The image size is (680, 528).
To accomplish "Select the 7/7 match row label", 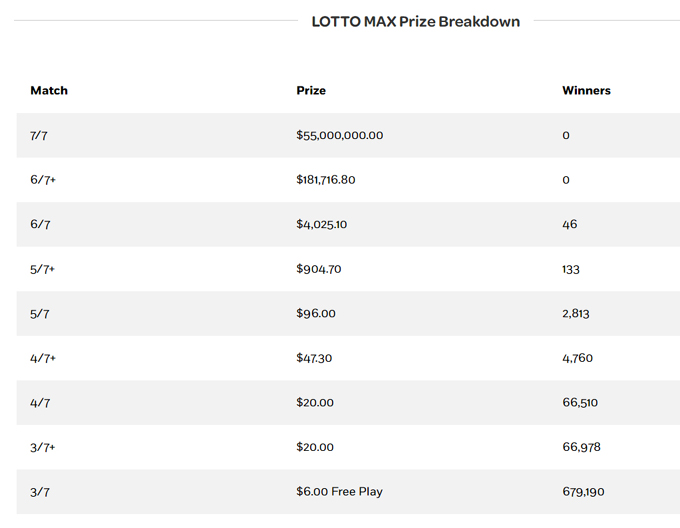I will (x=40, y=135).
